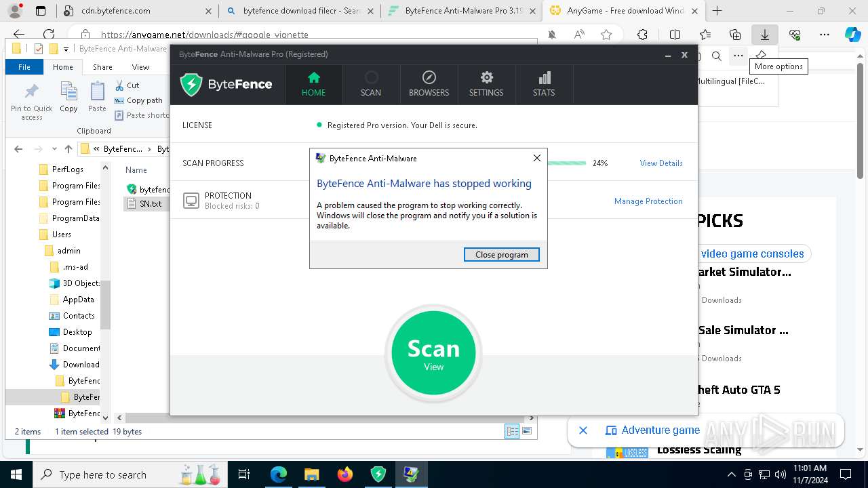Open the Edge Copilot icon

pos(852,35)
